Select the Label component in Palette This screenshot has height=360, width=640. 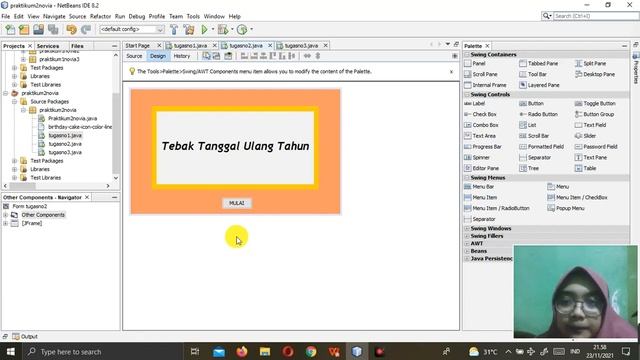pos(475,104)
